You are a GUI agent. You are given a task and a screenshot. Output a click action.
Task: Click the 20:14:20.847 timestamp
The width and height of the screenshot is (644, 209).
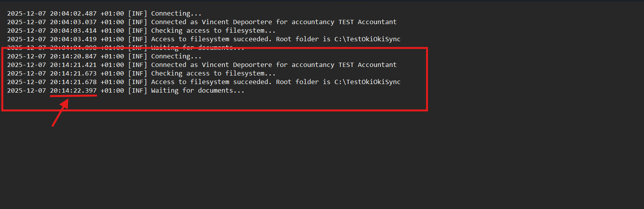pos(73,56)
